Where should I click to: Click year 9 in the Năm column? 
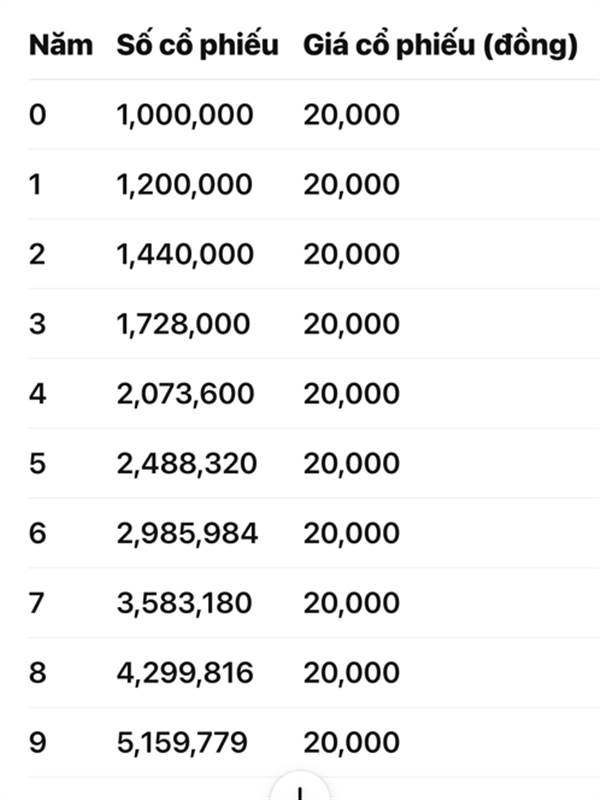point(37,743)
